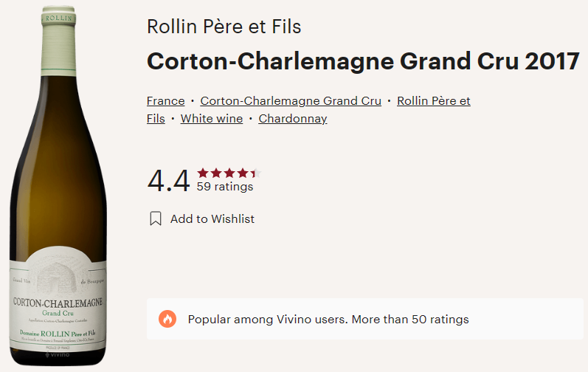The image size is (588, 372).
Task: Click the Popular among Vivino users banner text
Action: pyautogui.click(x=328, y=320)
